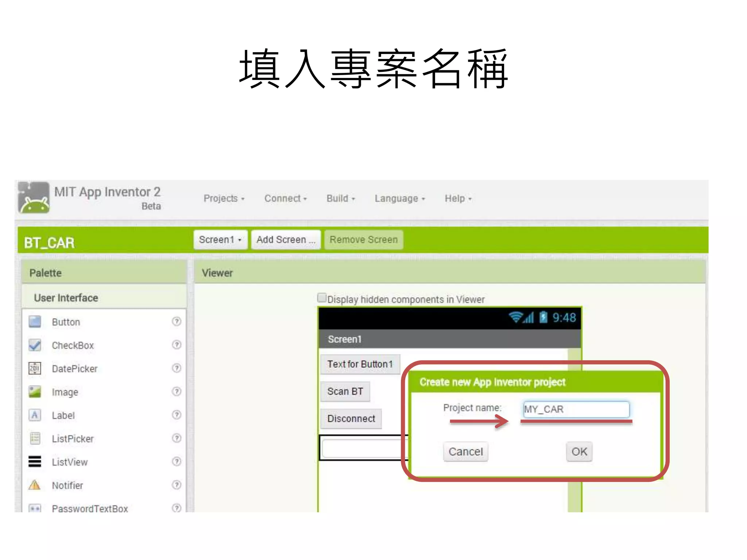Click the DatePicker palette label
The width and height of the screenshot is (747, 560).
pyautogui.click(x=75, y=369)
